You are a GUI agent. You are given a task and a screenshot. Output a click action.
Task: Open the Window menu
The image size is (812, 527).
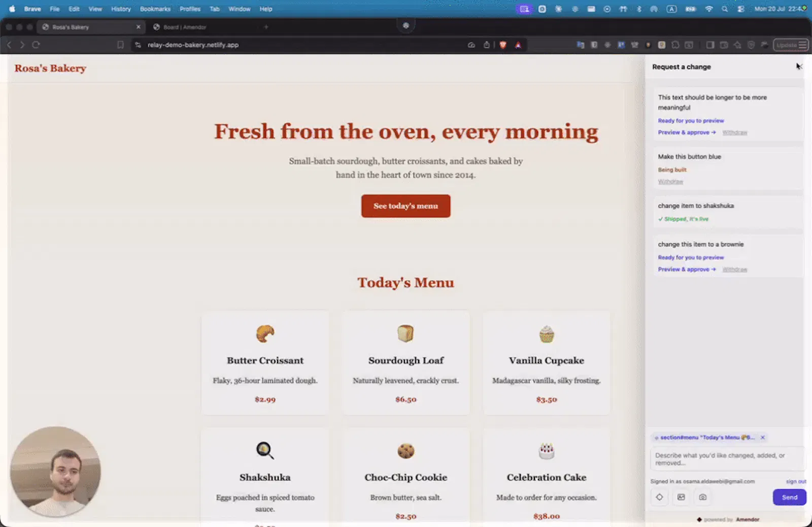pos(239,9)
